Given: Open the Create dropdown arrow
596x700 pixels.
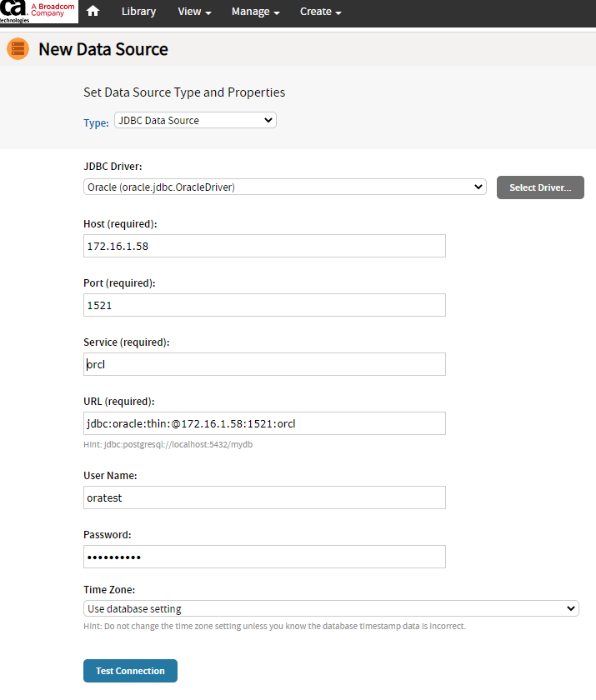Looking at the screenshot, I should [x=338, y=12].
